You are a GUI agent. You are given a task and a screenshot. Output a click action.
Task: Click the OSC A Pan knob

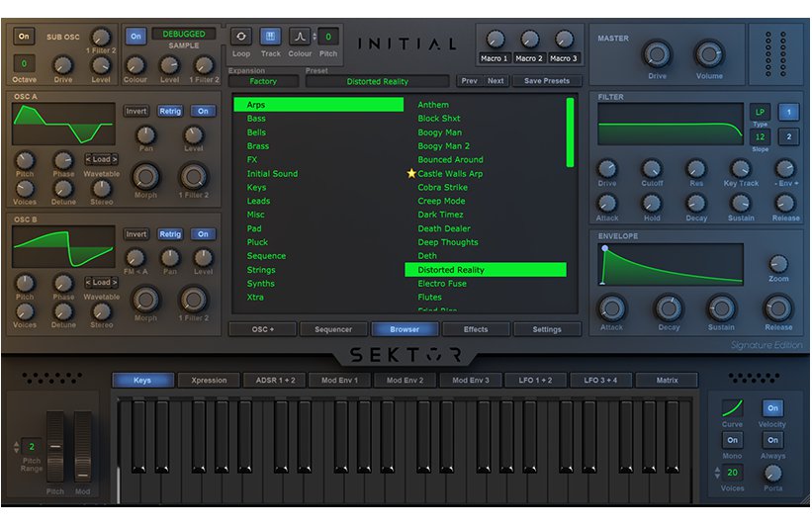pos(146,135)
